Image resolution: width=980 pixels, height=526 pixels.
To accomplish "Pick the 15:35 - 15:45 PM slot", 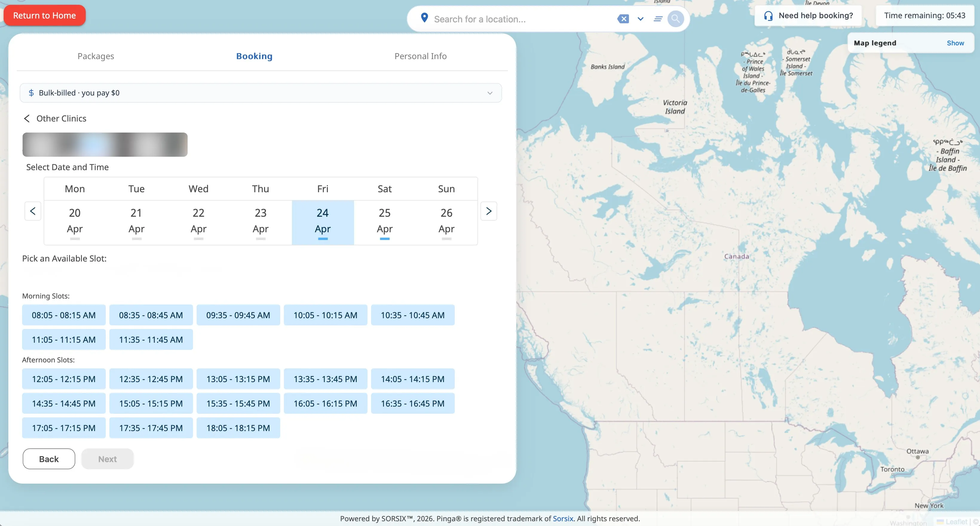I will pyautogui.click(x=238, y=403).
